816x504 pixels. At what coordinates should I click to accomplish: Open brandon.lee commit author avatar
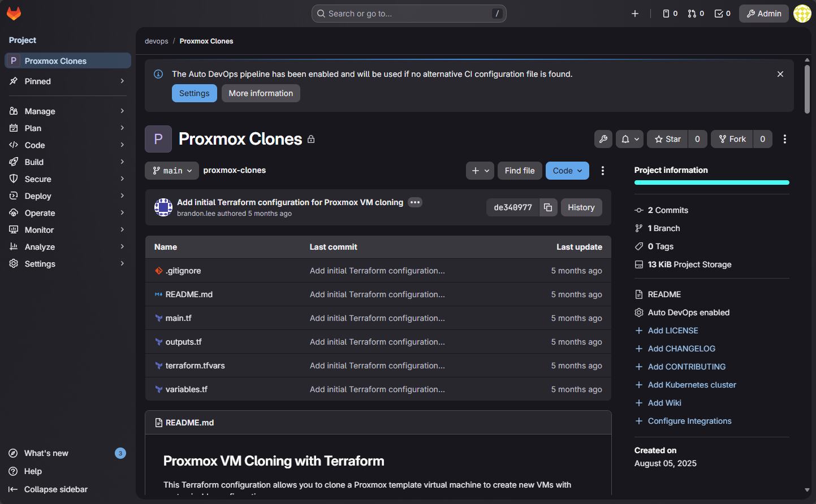163,207
